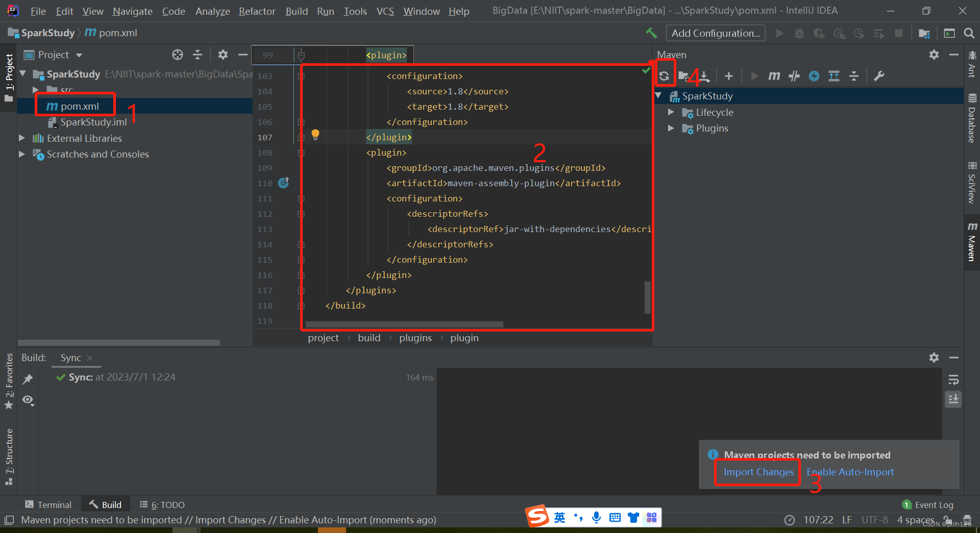Click the Execute Maven Goal icon
The width and height of the screenshot is (980, 533).
pos(774,76)
